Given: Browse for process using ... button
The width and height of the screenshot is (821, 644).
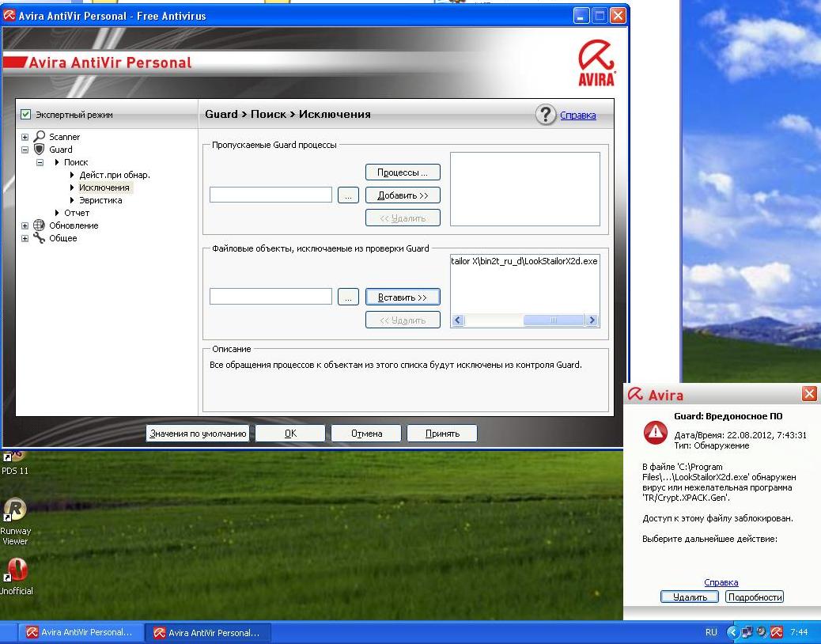Looking at the screenshot, I should coord(348,195).
